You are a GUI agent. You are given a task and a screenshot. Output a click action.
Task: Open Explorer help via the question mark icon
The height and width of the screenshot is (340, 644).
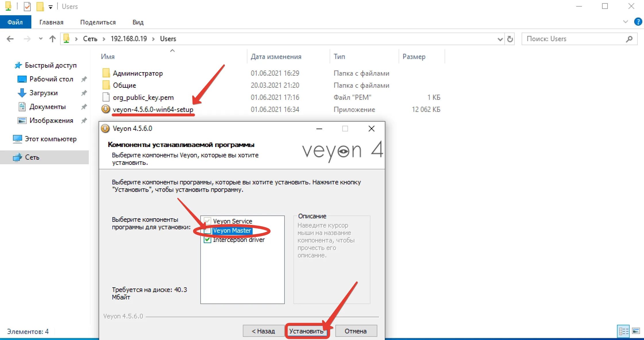coord(638,22)
